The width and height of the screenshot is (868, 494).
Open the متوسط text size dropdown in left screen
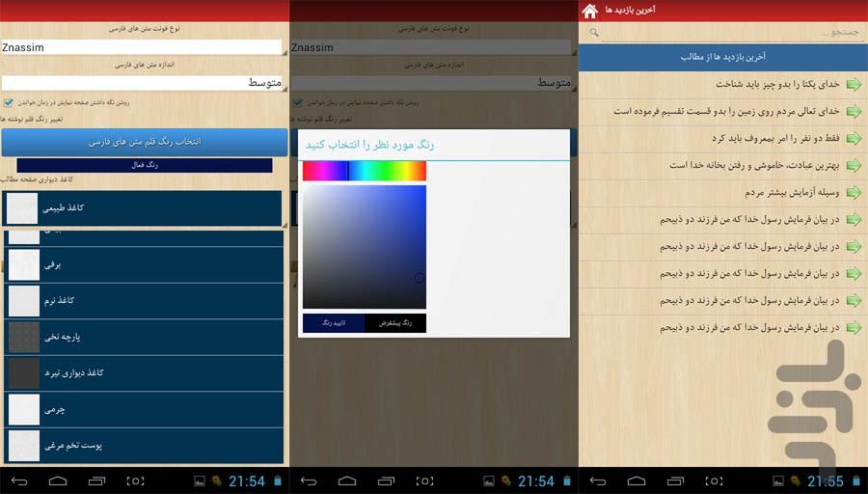pos(143,83)
